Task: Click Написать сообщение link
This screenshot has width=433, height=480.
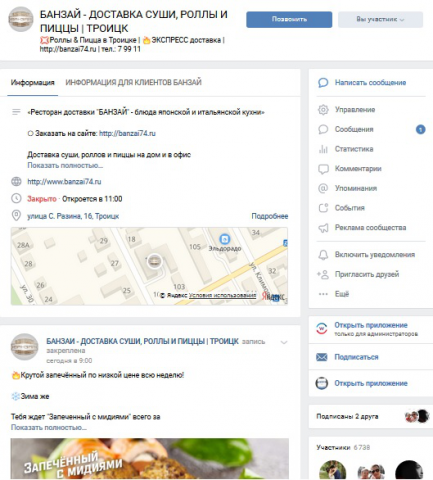Action: pos(370,82)
